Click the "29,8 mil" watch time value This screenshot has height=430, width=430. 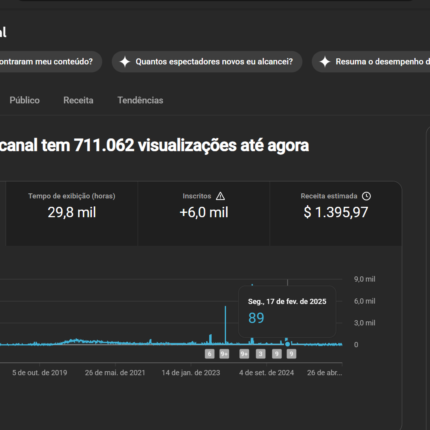[72, 212]
